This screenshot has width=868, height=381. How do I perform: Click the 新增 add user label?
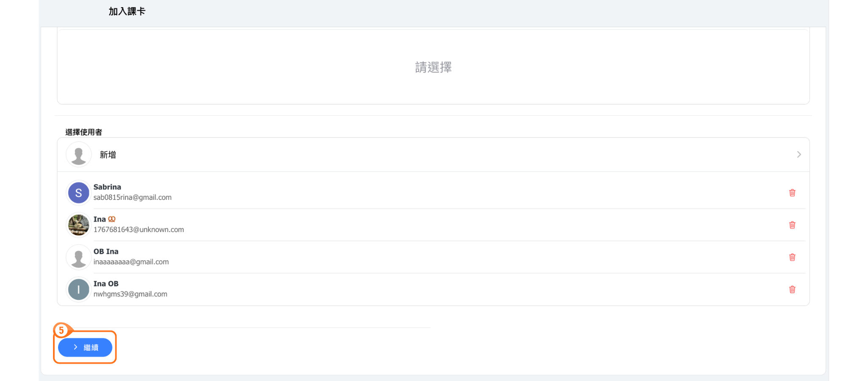tap(108, 155)
